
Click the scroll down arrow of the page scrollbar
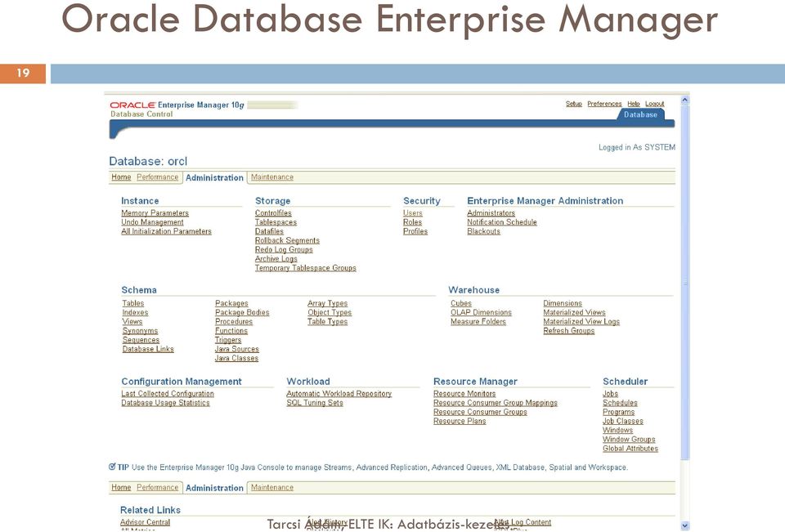pyautogui.click(x=685, y=525)
